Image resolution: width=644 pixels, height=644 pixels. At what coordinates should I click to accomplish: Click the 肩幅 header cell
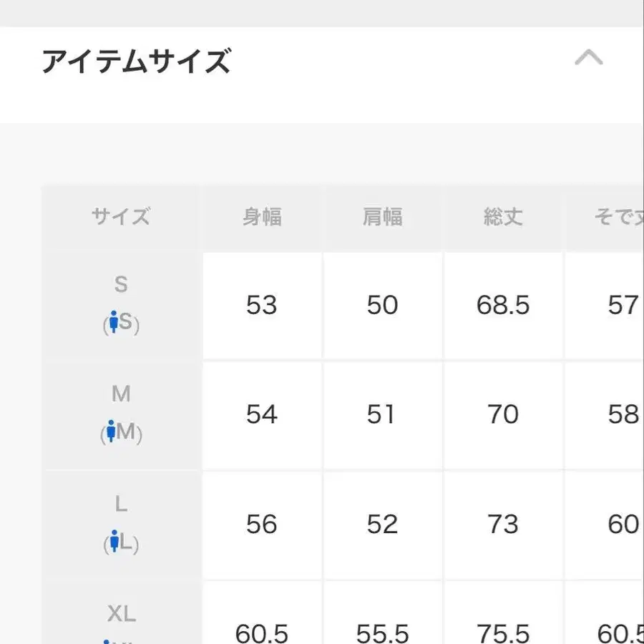coord(382,216)
